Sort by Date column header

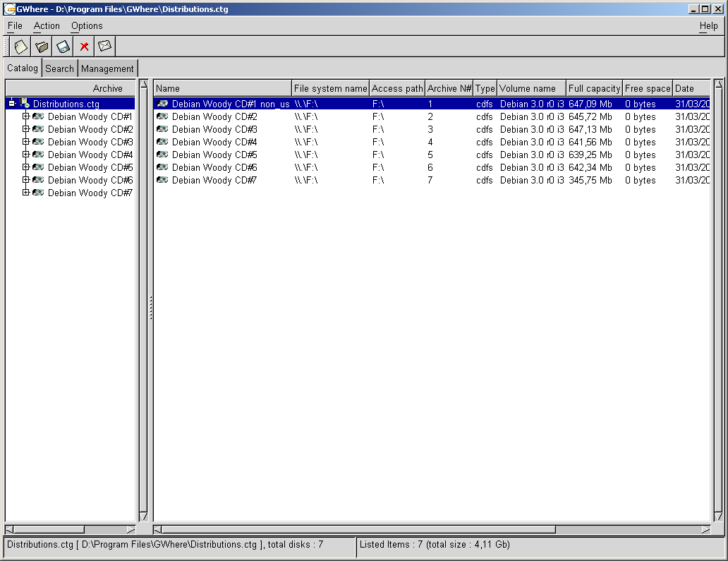pyautogui.click(x=691, y=88)
